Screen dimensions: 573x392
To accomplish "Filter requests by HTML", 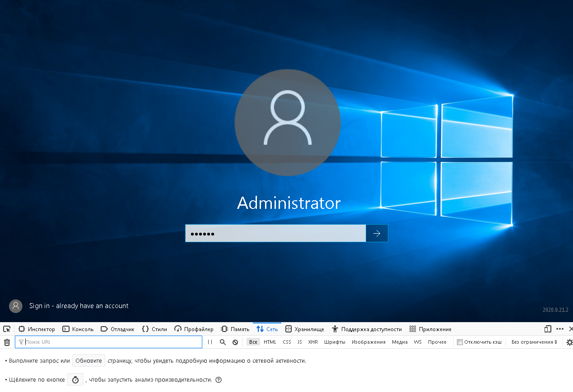I will coord(270,342).
